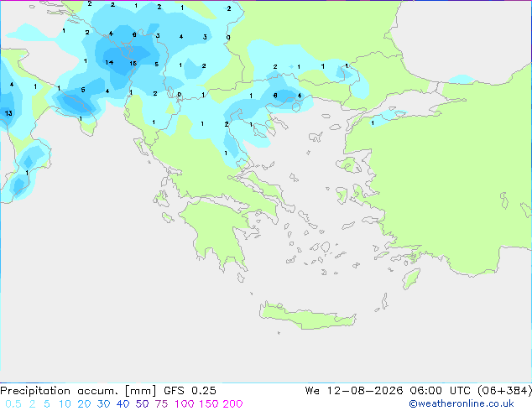This screenshot has width=532, height=411.
Task: Click the '[mm]' unit label
Action: (x=141, y=391)
